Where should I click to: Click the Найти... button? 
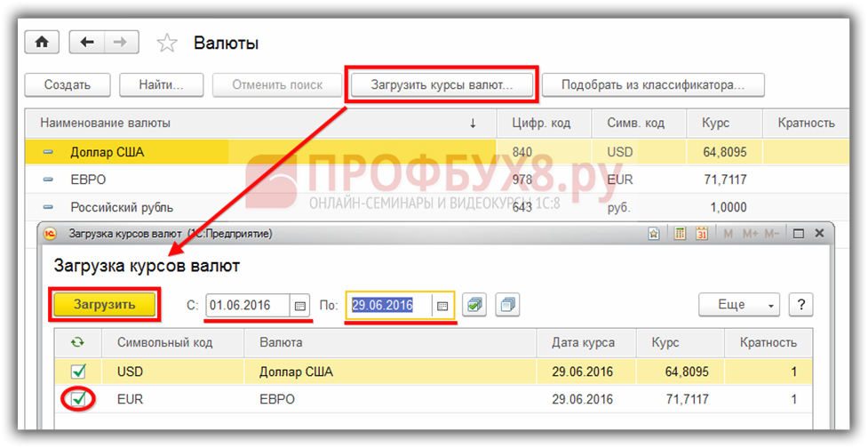coord(161,84)
